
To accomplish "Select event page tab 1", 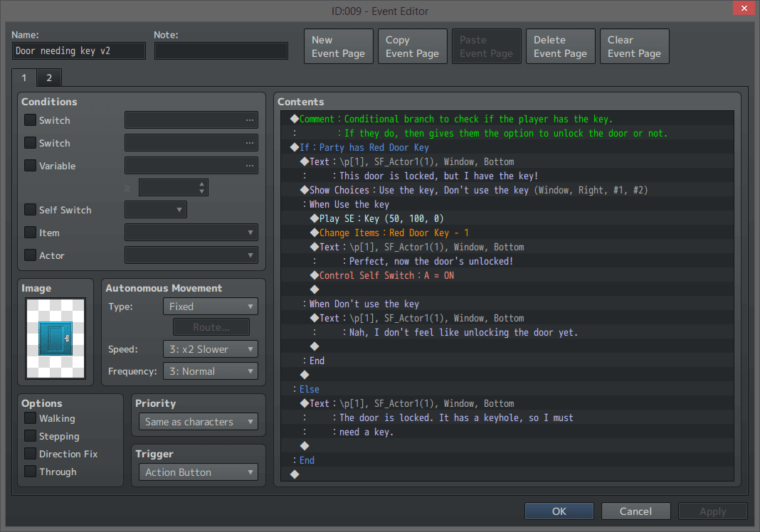I will click(23, 78).
